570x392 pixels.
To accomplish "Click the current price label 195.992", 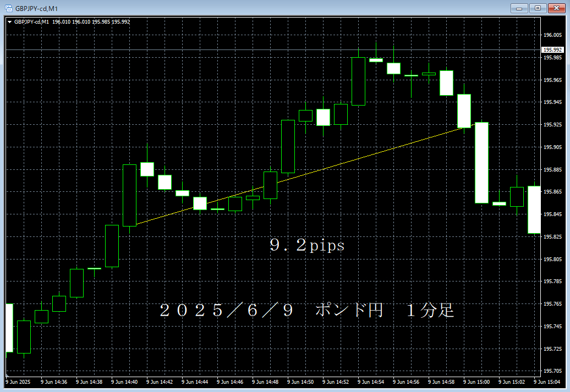I will click(x=552, y=50).
